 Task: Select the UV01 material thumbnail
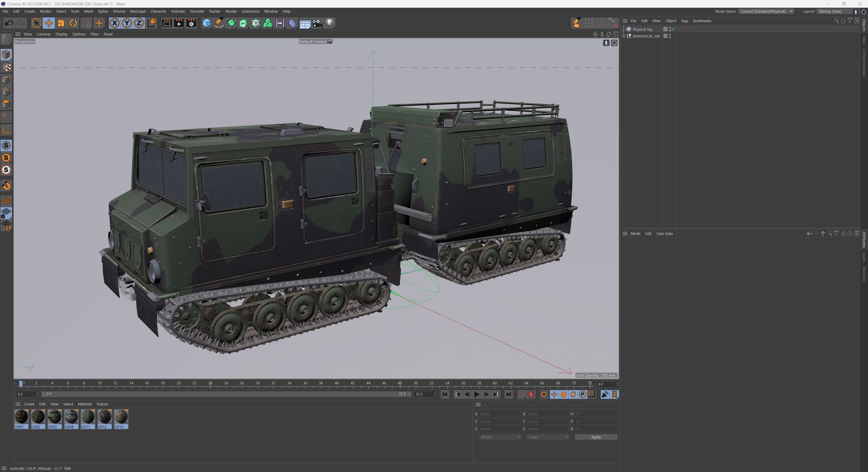tap(21, 419)
